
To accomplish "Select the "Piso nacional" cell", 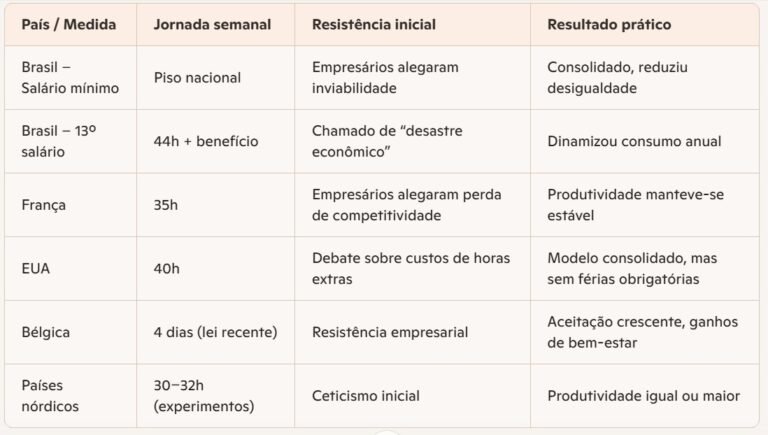I will pyautogui.click(x=200, y=78).
